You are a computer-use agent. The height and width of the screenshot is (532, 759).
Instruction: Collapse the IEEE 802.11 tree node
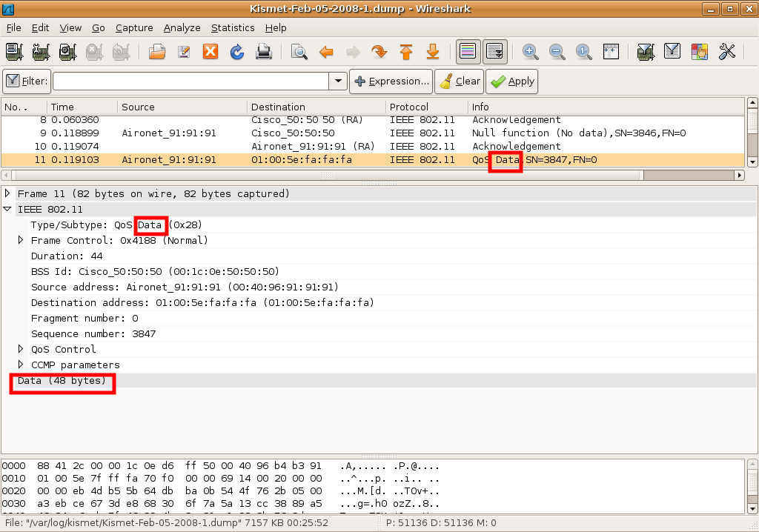pyautogui.click(x=7, y=209)
